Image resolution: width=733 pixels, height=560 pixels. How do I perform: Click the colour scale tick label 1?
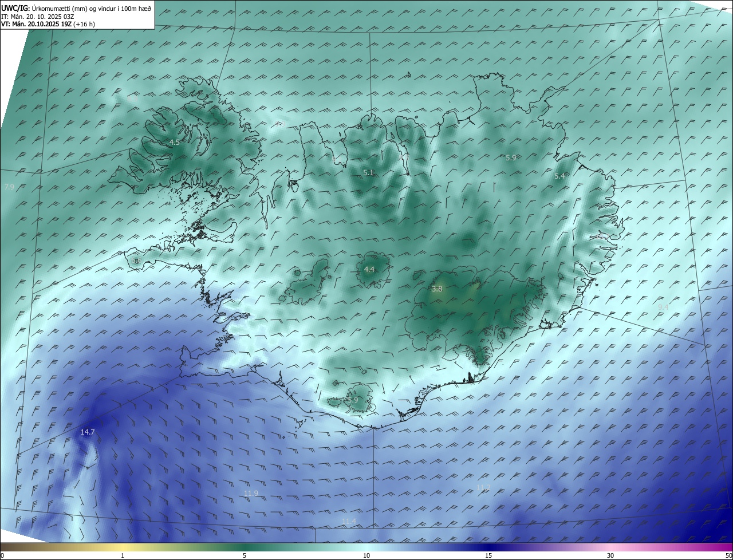[123, 555]
